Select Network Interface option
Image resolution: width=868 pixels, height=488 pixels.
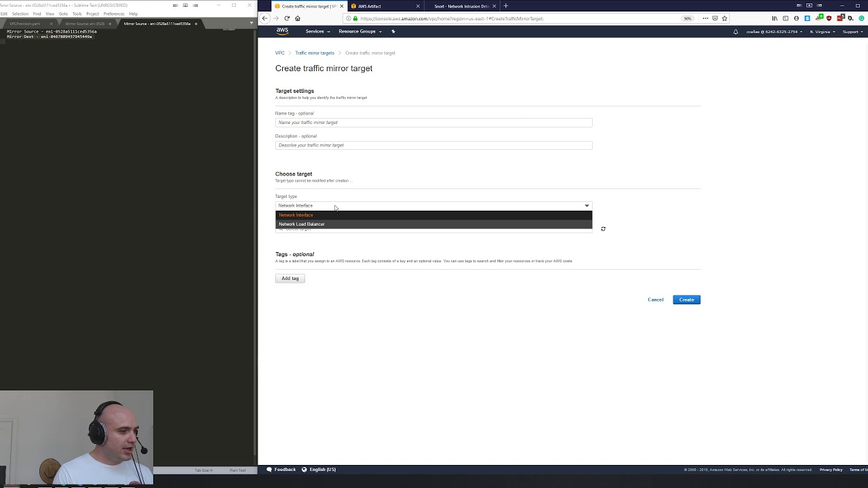(x=434, y=215)
